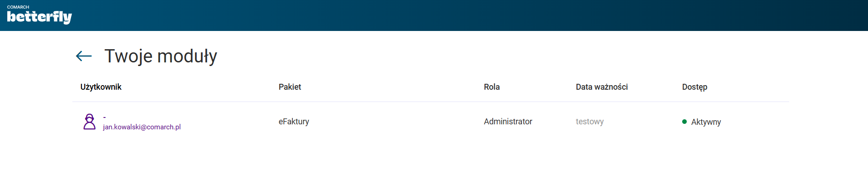The image size is (868, 194).
Task: Click the Rola column header
Action: pyautogui.click(x=491, y=87)
